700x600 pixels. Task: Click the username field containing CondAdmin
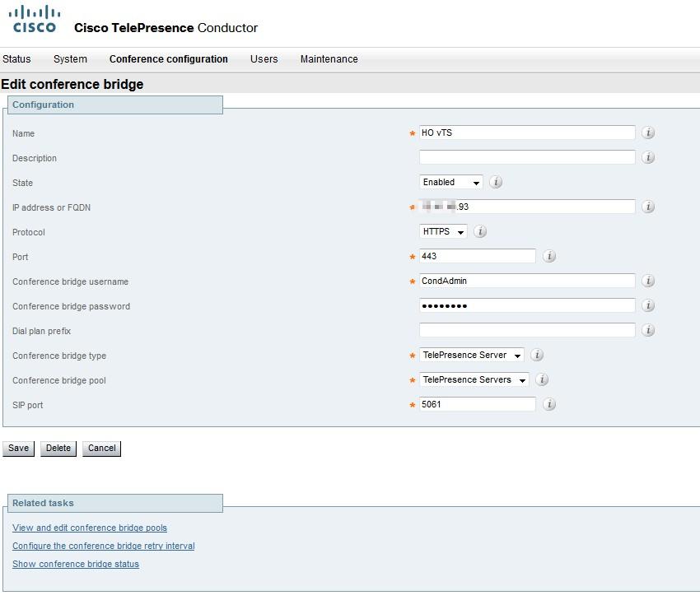tap(527, 281)
